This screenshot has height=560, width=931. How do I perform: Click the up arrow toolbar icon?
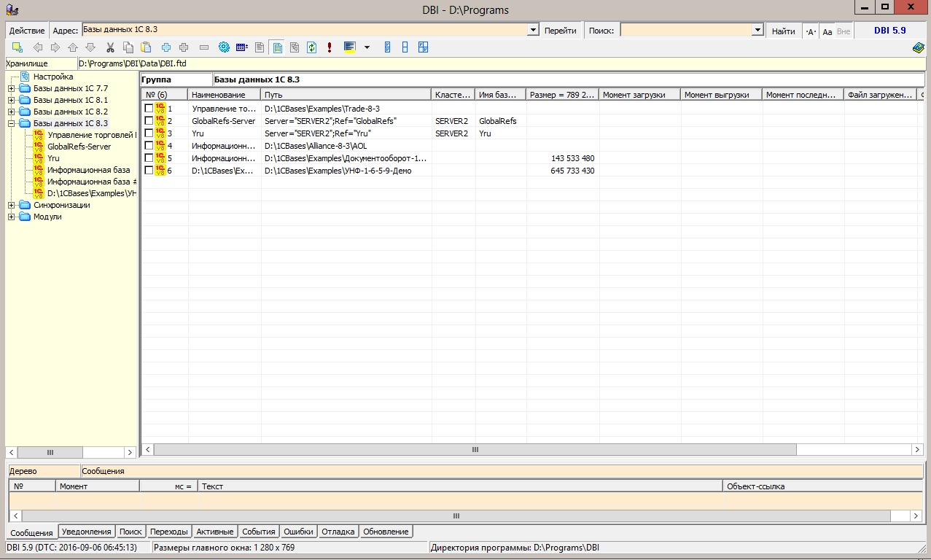point(73,47)
